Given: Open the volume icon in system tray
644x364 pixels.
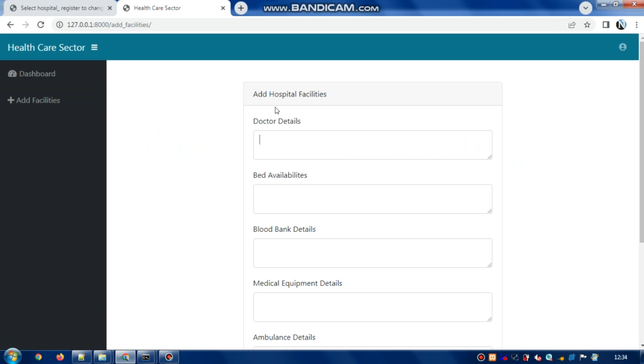Looking at the screenshot, I should click(x=538, y=357).
